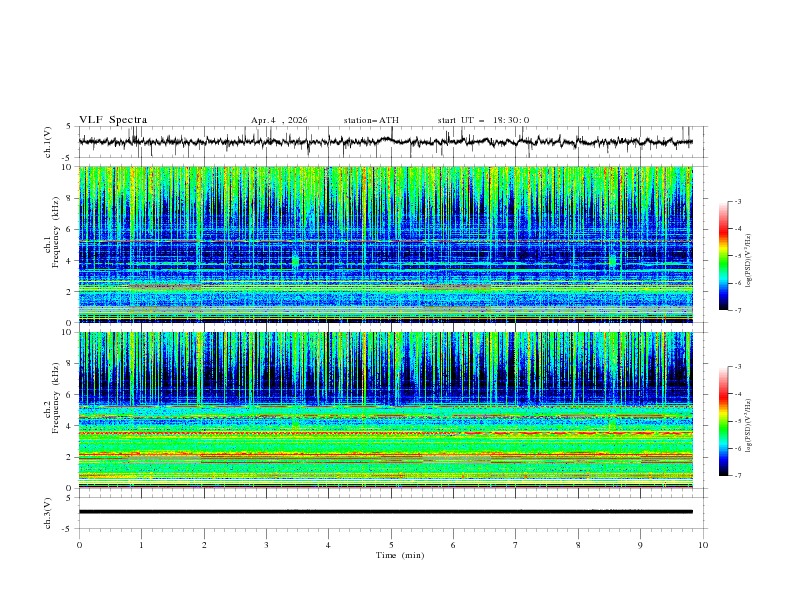Click the "Time (min)" axis title
This screenshot has width=792, height=612.
(x=400, y=555)
